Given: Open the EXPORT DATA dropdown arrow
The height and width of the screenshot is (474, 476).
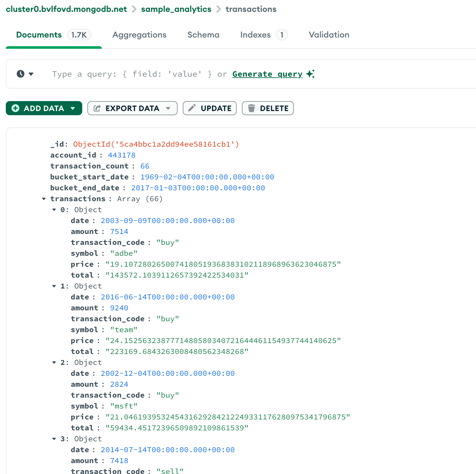Looking at the screenshot, I should [168, 108].
